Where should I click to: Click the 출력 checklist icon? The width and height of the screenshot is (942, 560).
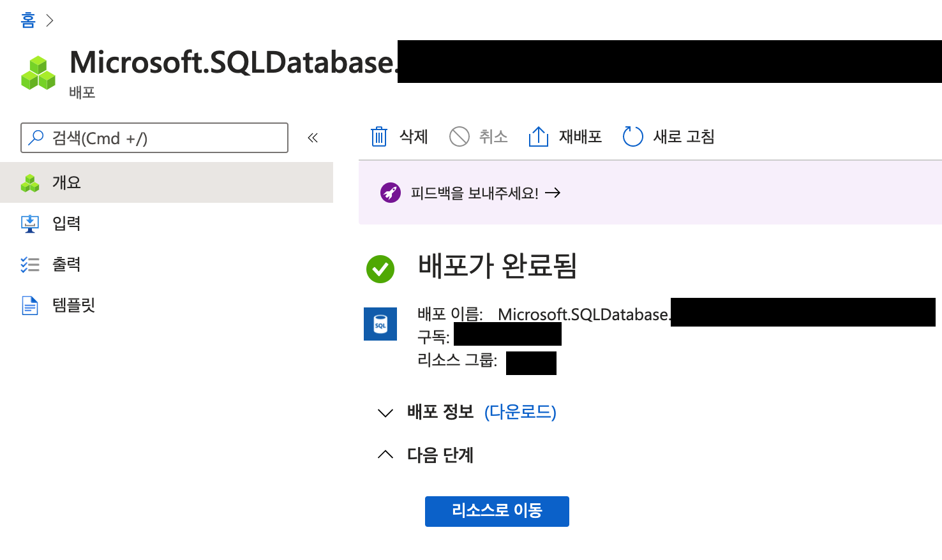pos(30,265)
